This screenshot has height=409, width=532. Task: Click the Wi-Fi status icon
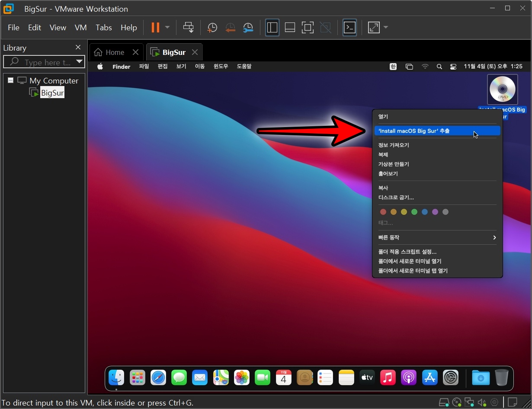coord(425,67)
